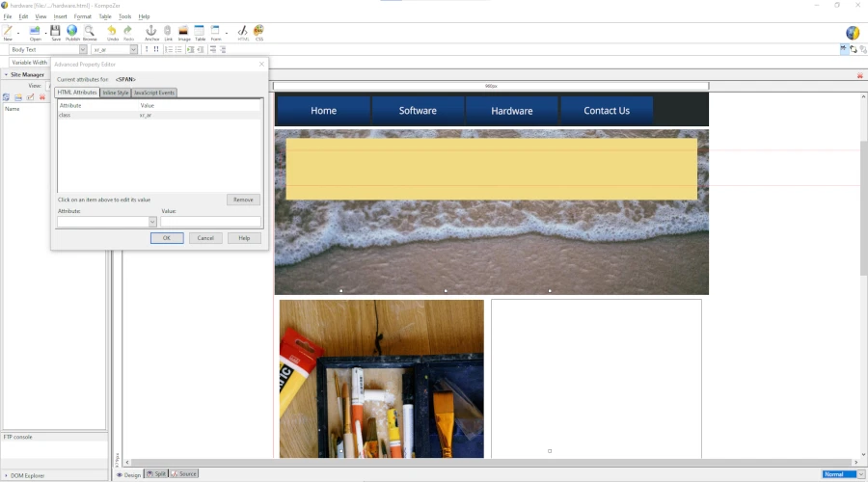This screenshot has height=482, width=868.
Task: Click the align left icon
Action: (213, 49)
